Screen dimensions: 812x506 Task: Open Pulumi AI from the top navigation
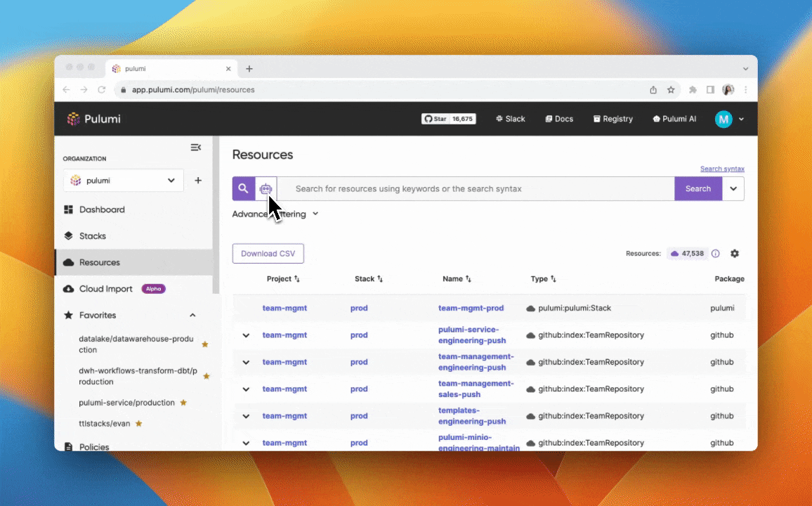[x=674, y=119]
